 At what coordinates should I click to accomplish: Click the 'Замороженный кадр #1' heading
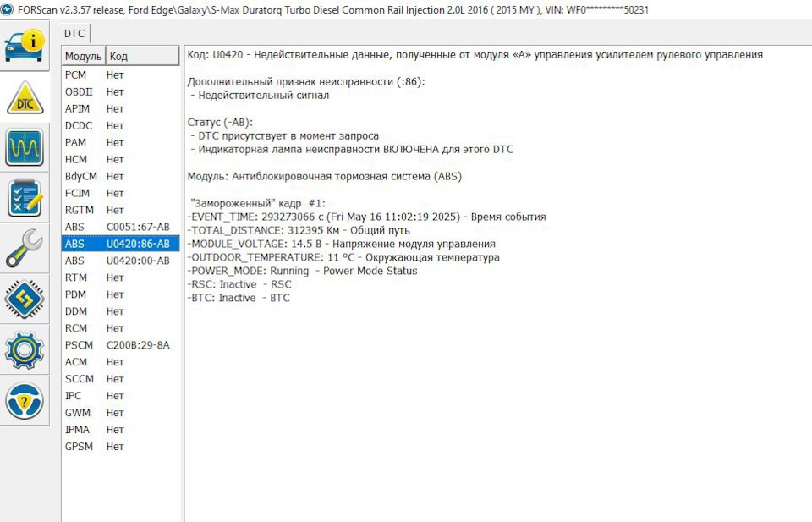point(258,204)
